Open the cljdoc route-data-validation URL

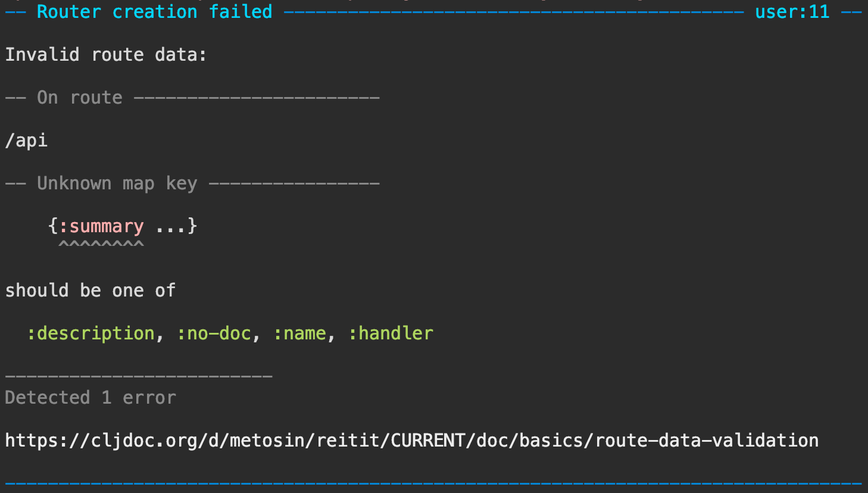[x=411, y=441]
